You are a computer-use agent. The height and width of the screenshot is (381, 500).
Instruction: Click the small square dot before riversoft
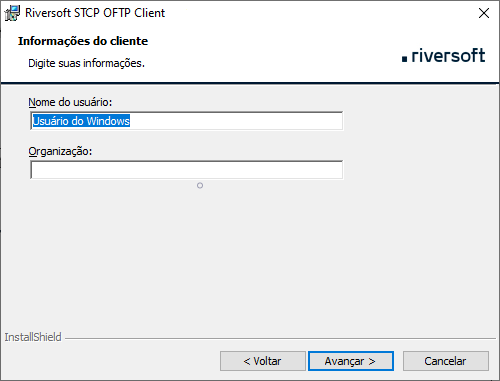click(x=404, y=59)
